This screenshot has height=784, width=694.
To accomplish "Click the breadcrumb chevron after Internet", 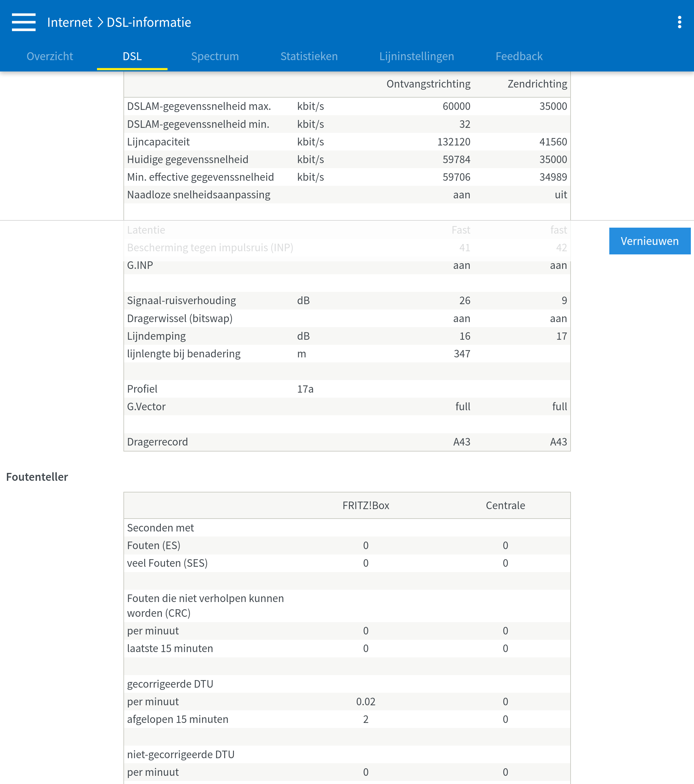I will [100, 22].
